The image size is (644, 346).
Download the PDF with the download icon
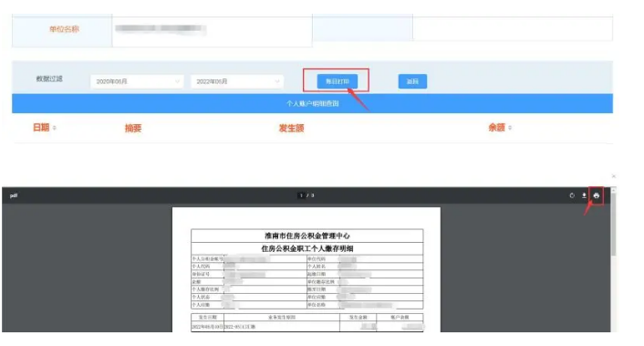point(584,195)
